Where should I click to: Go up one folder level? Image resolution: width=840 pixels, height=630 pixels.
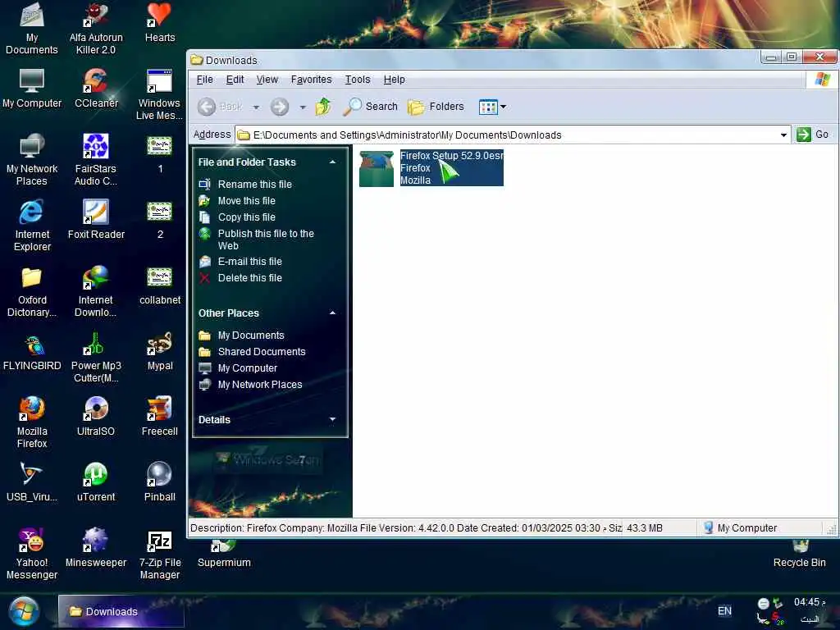coord(323,107)
